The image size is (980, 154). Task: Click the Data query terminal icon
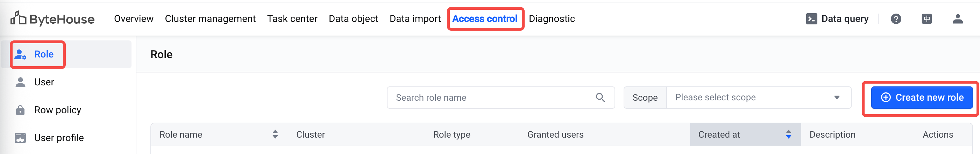[x=811, y=18]
